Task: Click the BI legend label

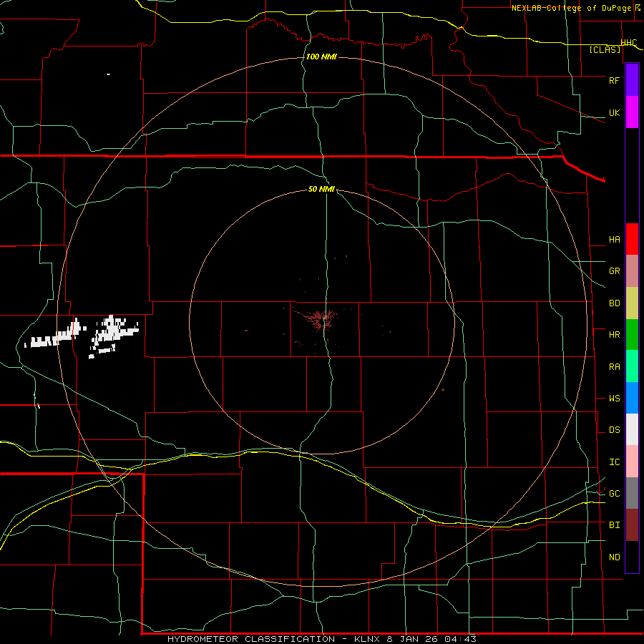Action: 614,525
